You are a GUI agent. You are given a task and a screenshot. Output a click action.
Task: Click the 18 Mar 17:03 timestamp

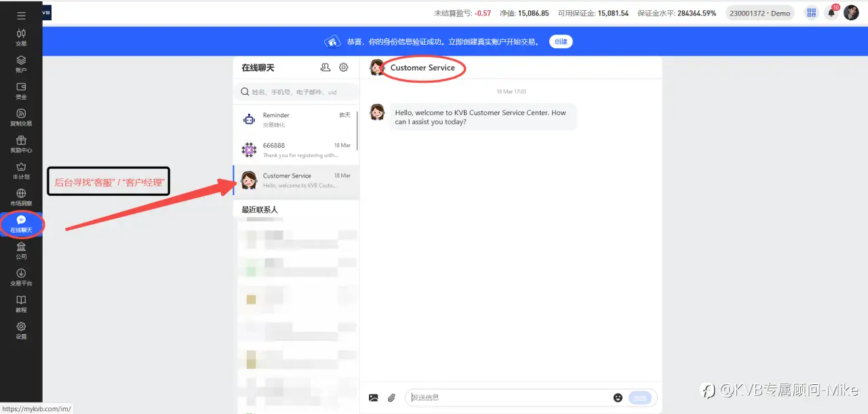511,91
